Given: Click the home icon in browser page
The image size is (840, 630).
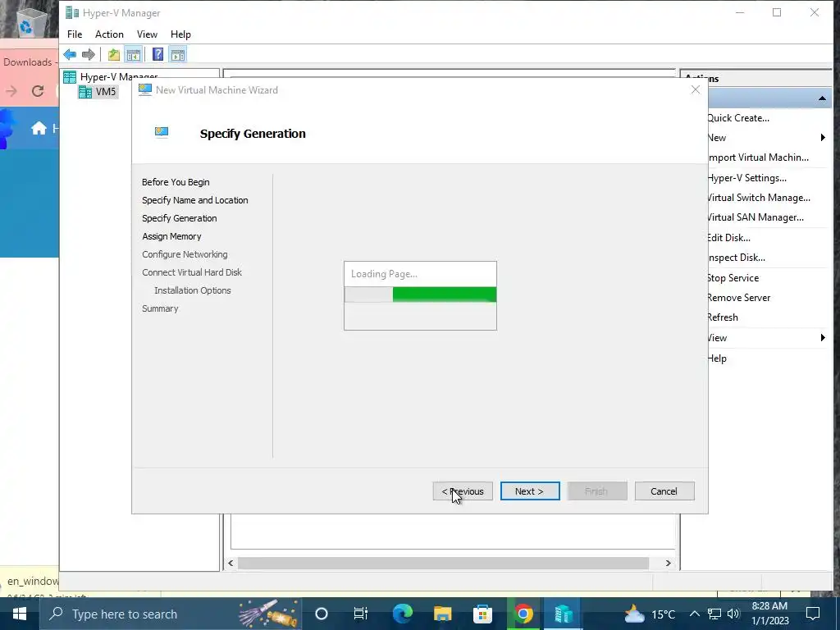Looking at the screenshot, I should pos(39,129).
